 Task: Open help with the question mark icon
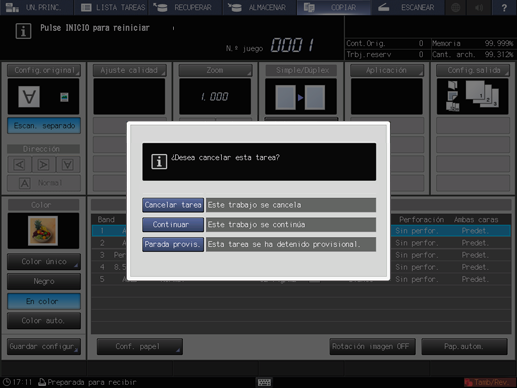coord(504,7)
